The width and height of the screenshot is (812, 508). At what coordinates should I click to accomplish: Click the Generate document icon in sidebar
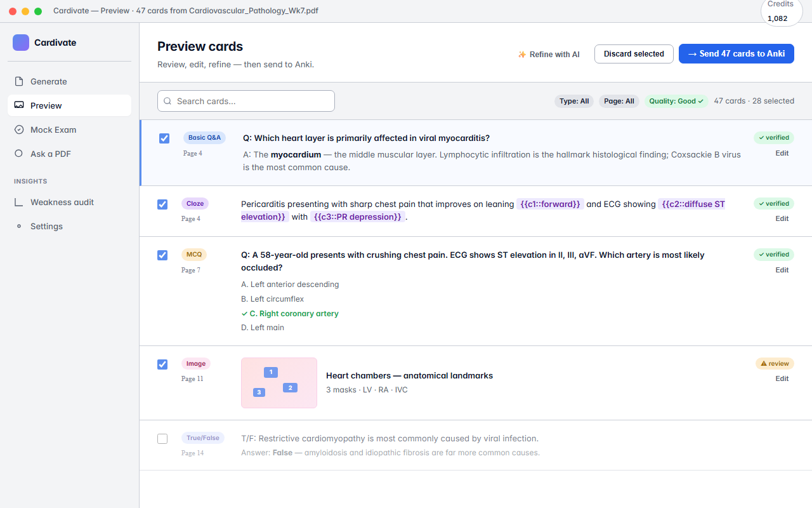19,81
